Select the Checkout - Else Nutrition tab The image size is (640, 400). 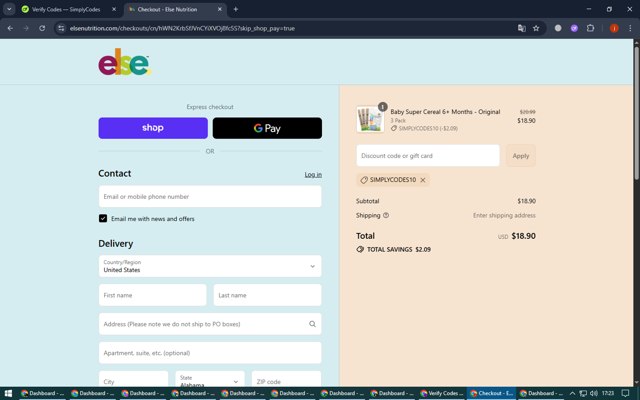pos(167,9)
